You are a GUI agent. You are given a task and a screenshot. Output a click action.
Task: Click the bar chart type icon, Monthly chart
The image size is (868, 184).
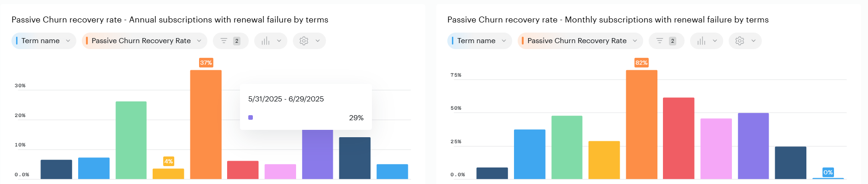pos(701,41)
